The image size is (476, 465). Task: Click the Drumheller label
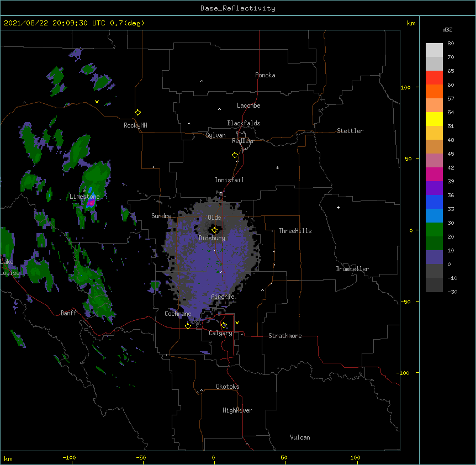point(352,269)
